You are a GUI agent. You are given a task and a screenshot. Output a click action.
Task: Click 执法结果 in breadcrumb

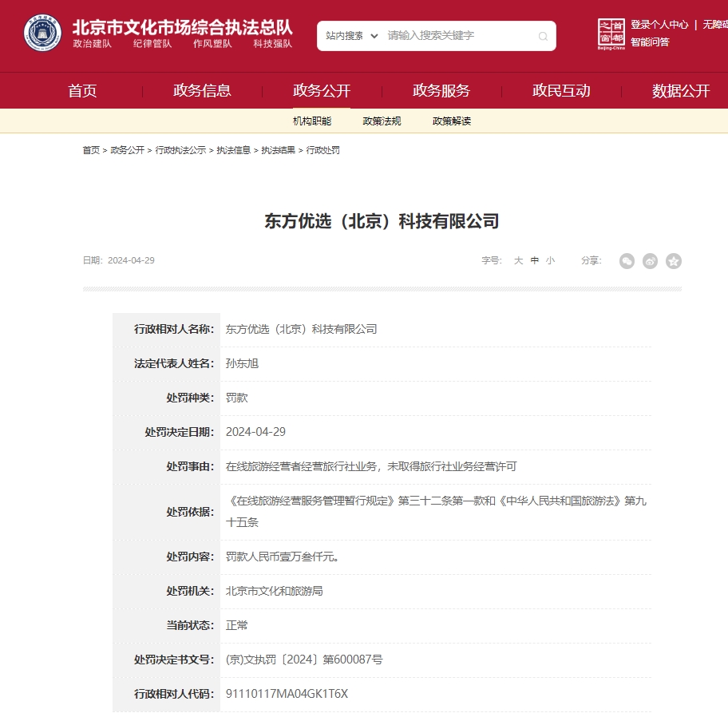click(x=278, y=150)
